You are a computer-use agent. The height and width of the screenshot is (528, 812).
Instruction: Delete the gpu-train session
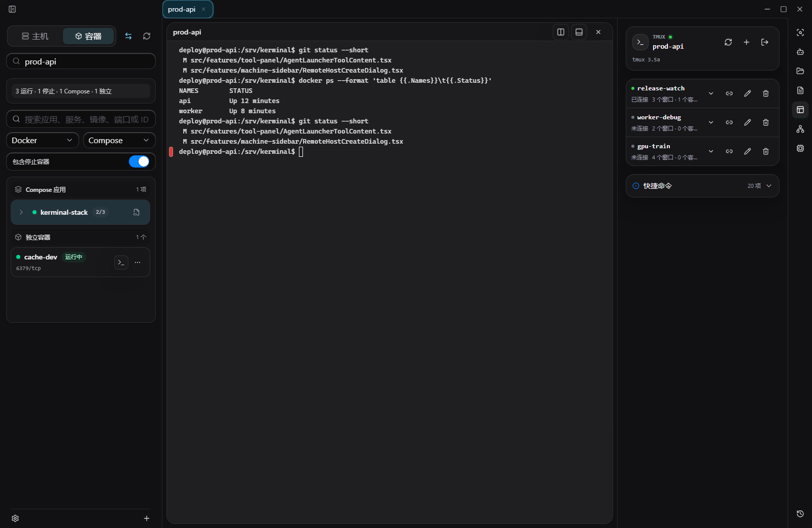(766, 151)
